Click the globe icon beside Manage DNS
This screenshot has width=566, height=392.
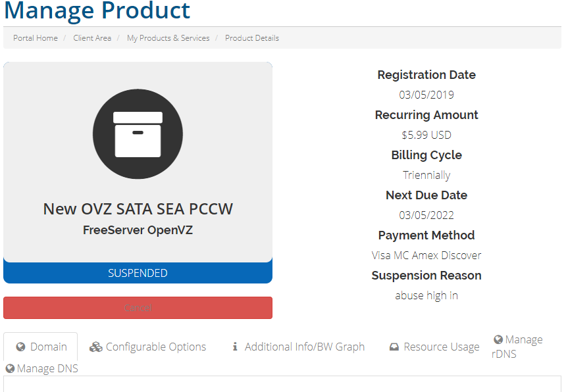(10, 369)
